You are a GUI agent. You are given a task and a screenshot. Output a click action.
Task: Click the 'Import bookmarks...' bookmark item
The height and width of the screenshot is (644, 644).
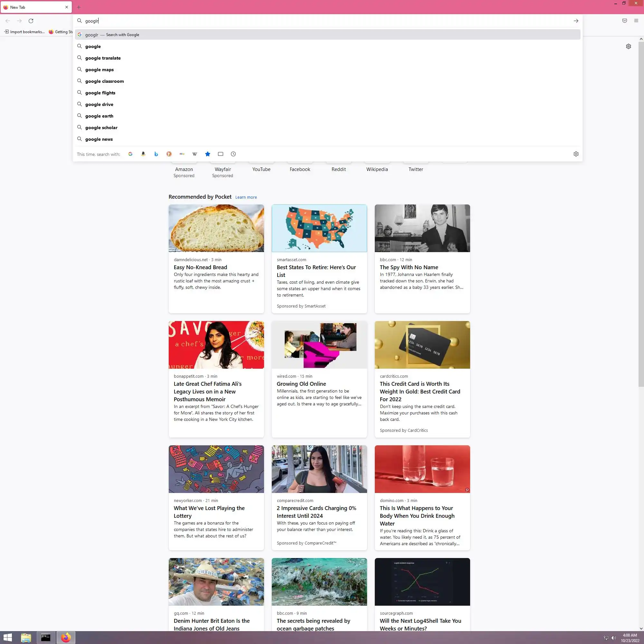click(24, 32)
